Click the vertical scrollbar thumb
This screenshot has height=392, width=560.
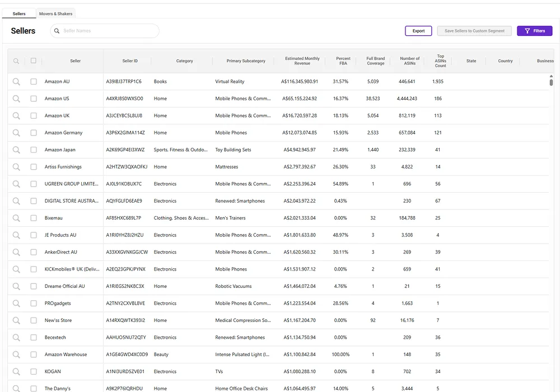tap(551, 82)
